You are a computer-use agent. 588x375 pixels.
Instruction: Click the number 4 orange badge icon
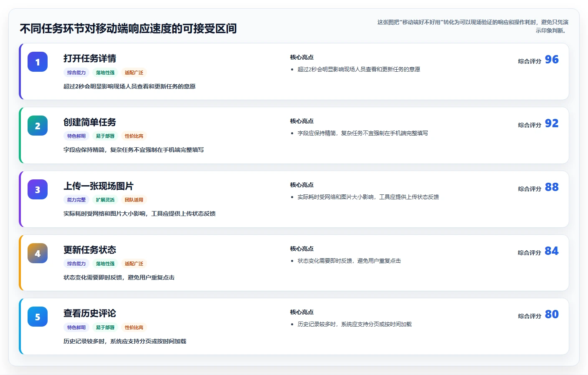[38, 253]
